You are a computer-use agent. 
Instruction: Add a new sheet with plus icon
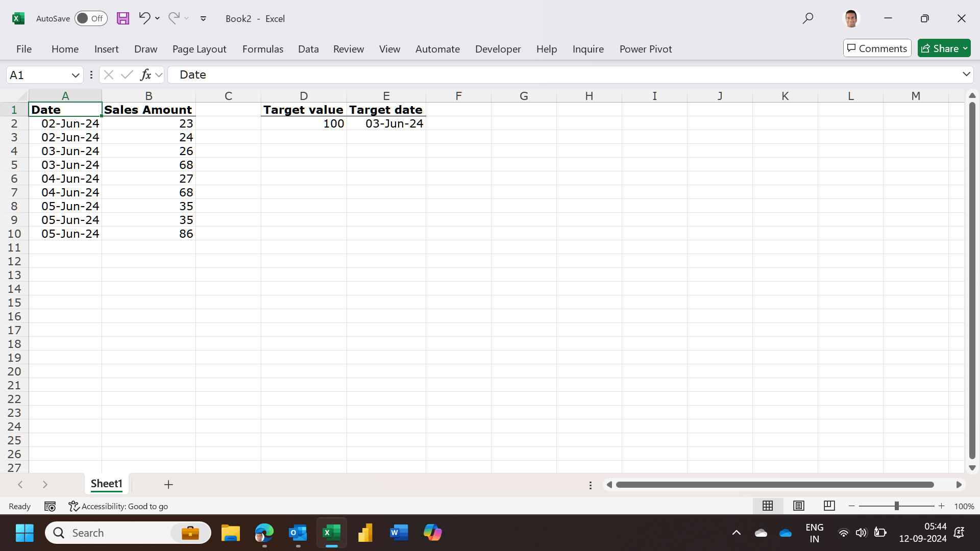point(168,484)
